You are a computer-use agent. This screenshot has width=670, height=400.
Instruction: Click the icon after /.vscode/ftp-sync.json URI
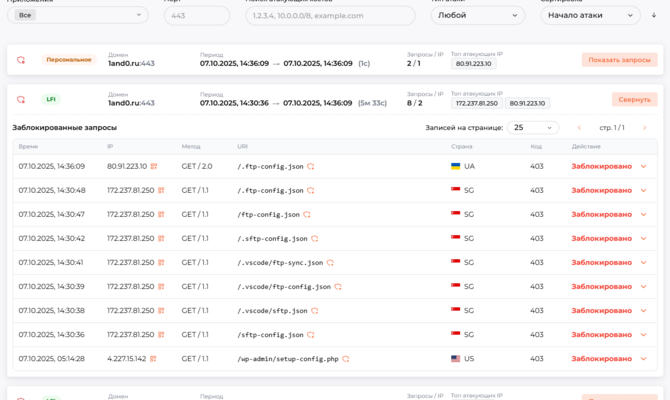(x=330, y=262)
